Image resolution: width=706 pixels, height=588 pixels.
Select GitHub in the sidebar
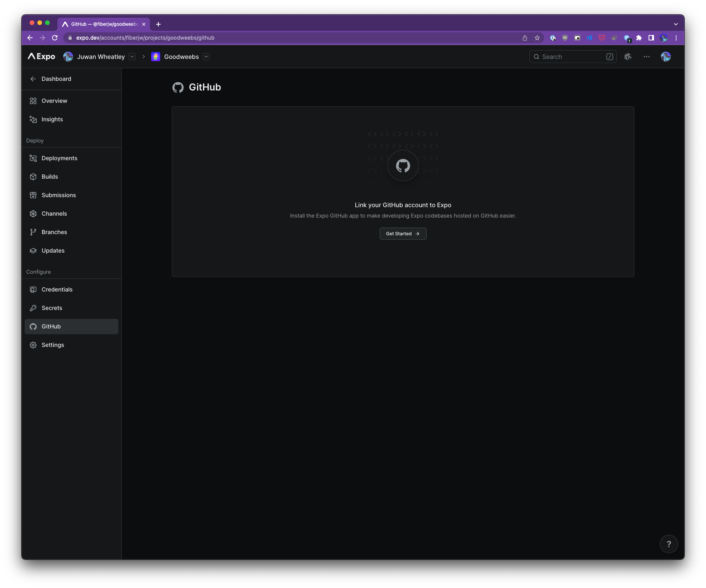[71, 327]
